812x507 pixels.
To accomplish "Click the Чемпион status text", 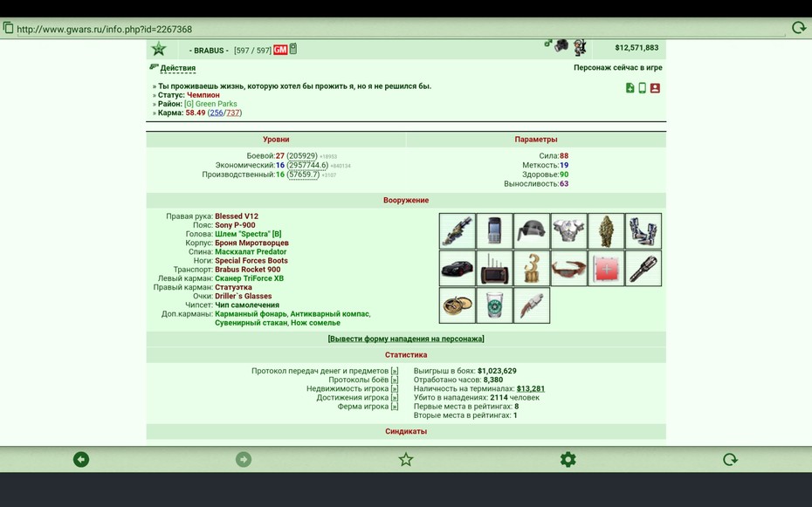I will click(203, 94).
